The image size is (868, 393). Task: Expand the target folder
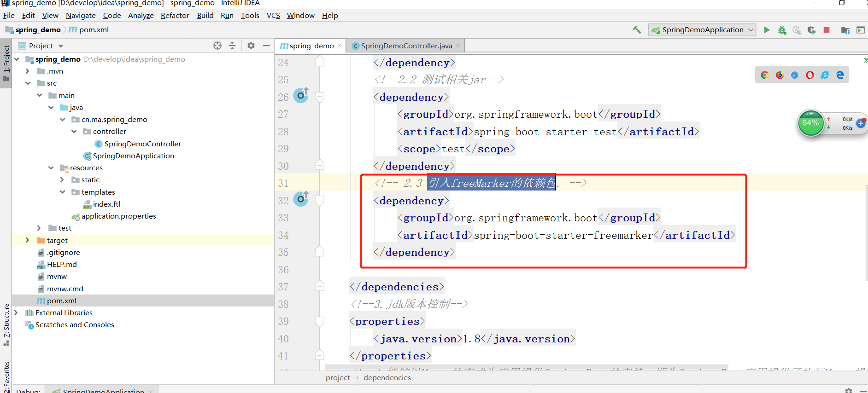[x=28, y=240]
